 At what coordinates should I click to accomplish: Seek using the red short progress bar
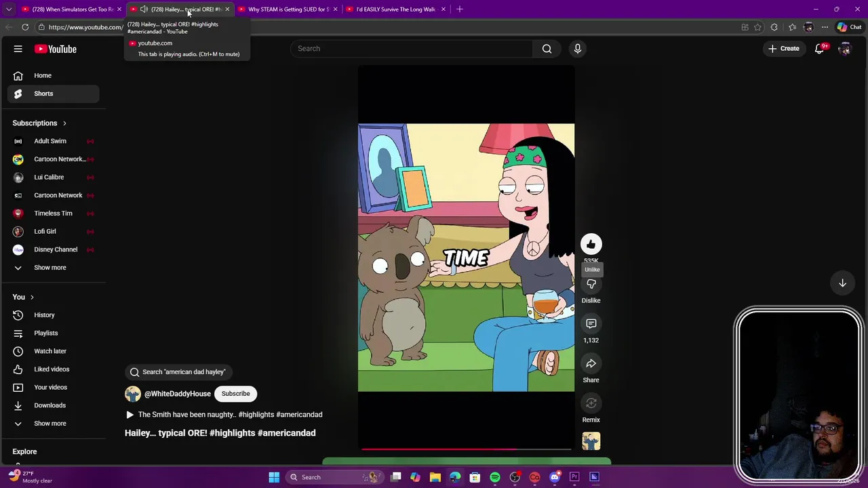467,449
